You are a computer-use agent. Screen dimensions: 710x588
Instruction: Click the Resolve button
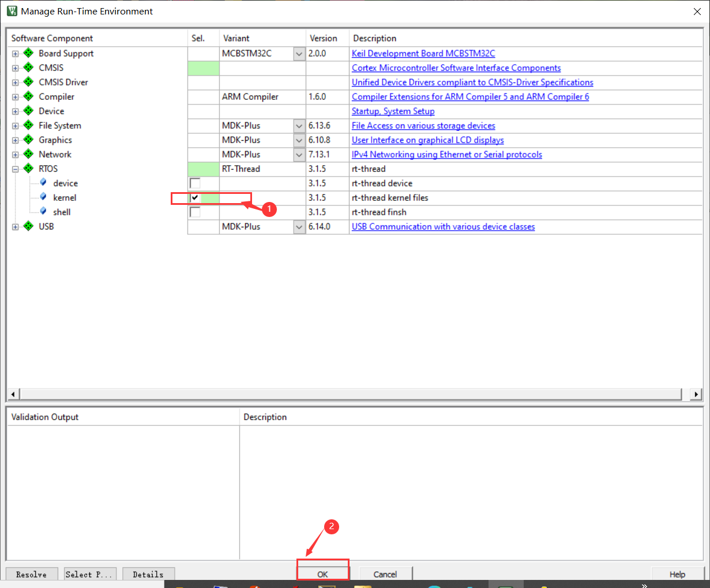[x=32, y=574]
